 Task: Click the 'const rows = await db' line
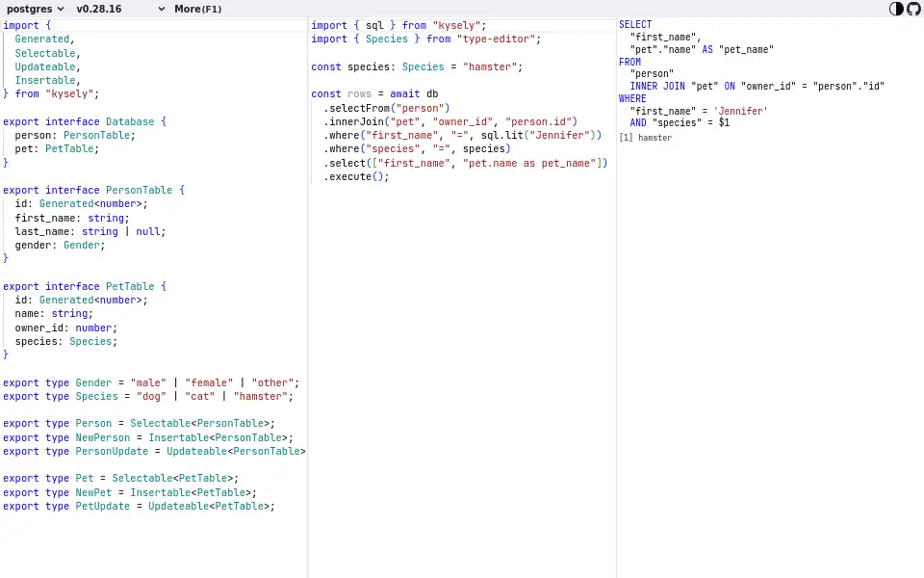[374, 93]
